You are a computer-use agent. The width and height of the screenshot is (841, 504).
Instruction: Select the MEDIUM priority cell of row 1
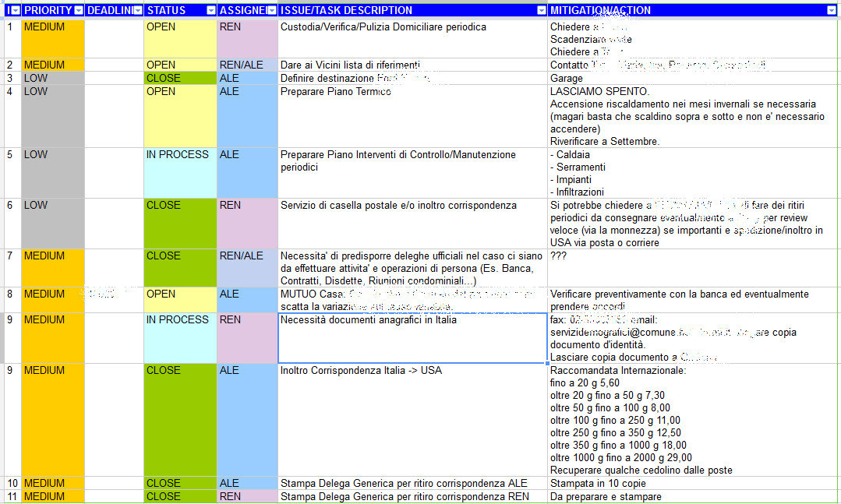(52, 39)
